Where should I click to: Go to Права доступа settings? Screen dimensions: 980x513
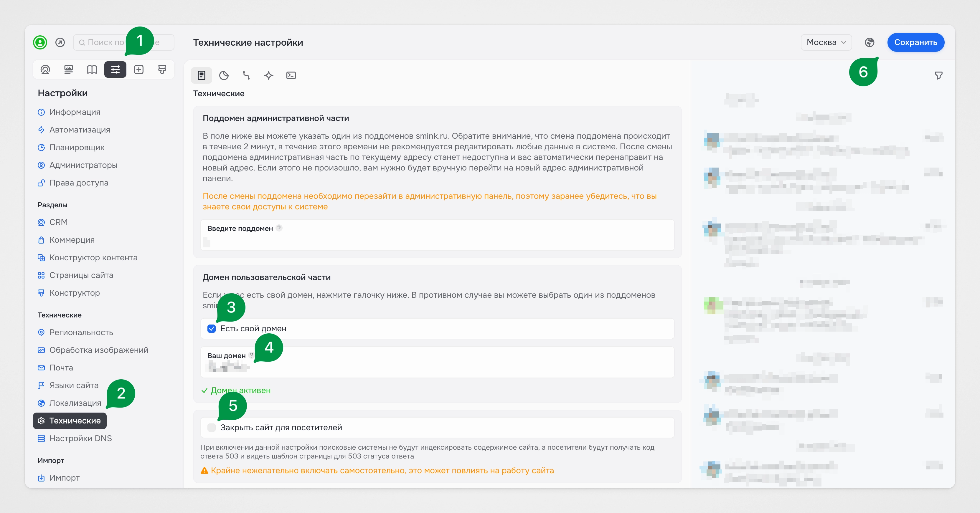point(78,183)
